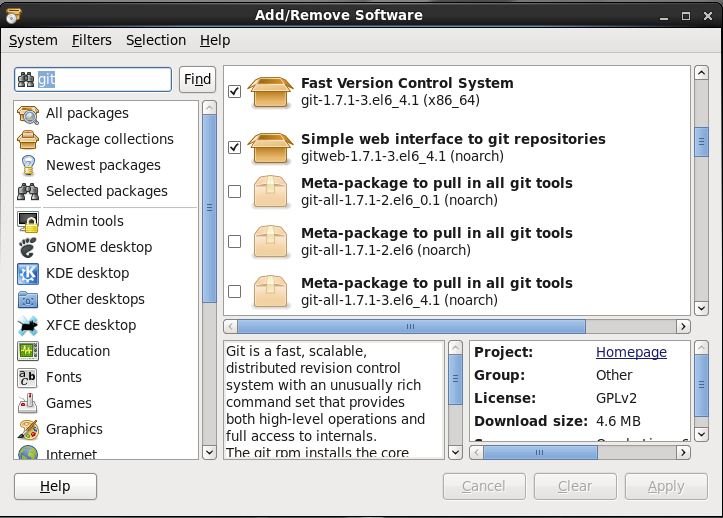Click the package list scroll-down arrow
This screenshot has height=518, width=723.
[701, 308]
